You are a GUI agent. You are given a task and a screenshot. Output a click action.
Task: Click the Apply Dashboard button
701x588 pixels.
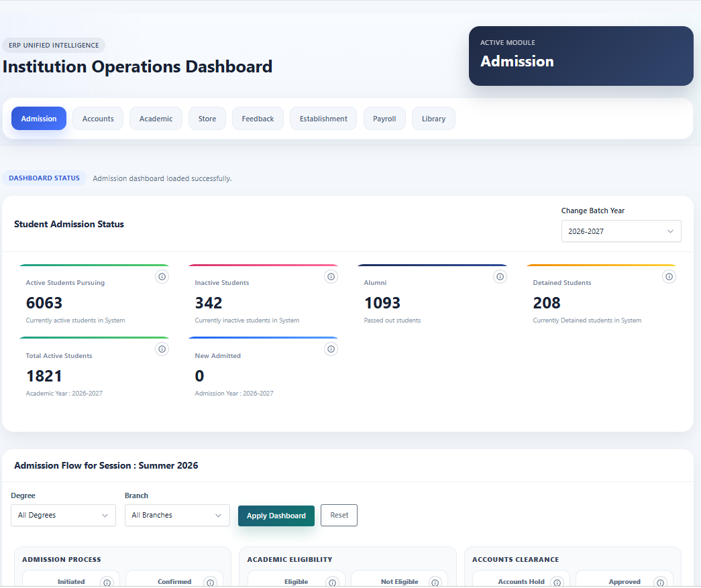click(x=276, y=516)
